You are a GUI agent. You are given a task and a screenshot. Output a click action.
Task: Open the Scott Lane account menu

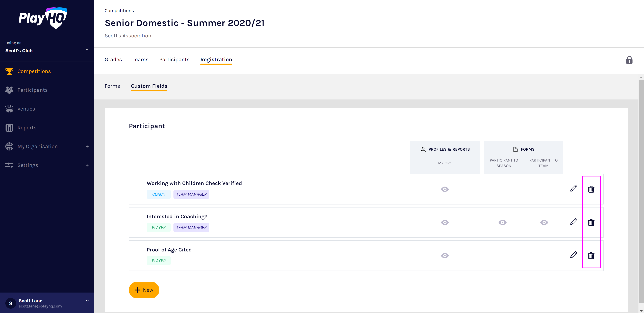(x=87, y=301)
